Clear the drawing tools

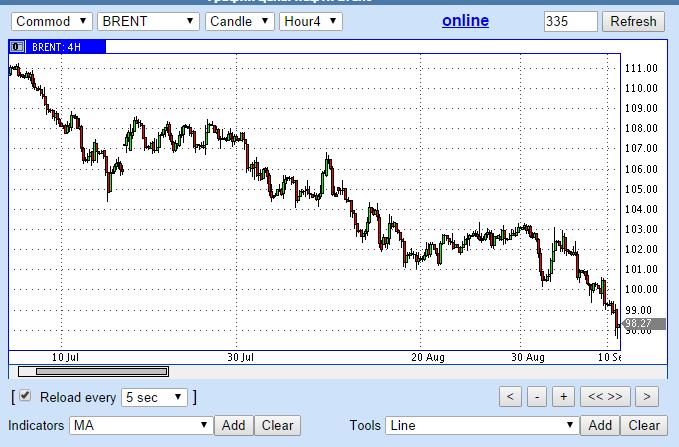pos(644,425)
